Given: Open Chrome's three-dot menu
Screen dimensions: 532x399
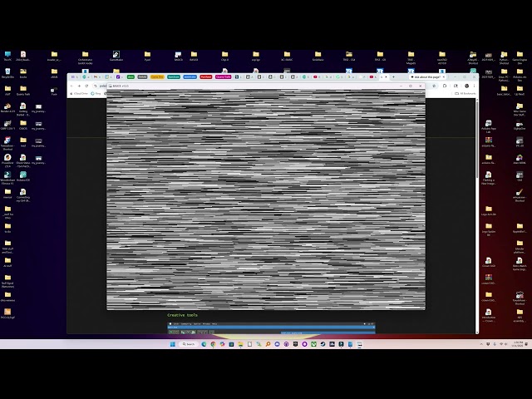Looking at the screenshot, I should pyautogui.click(x=474, y=86).
